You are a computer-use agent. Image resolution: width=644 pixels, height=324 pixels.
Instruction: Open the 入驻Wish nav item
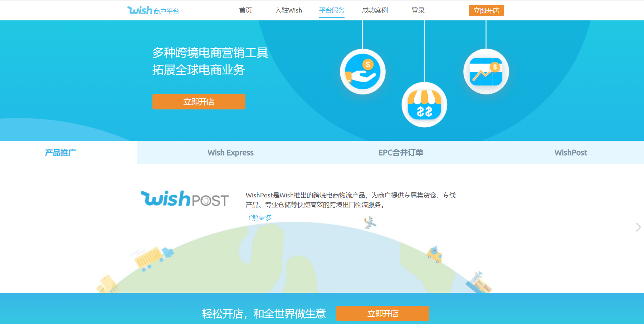[288, 10]
